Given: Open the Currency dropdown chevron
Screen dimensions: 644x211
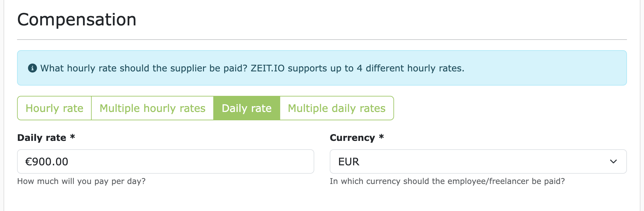Looking at the screenshot, I should click(613, 161).
